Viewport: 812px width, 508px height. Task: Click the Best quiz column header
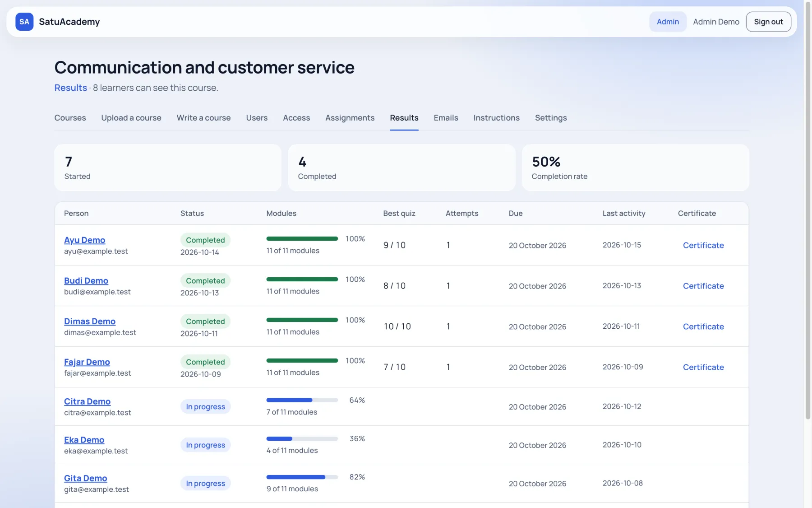pos(399,213)
